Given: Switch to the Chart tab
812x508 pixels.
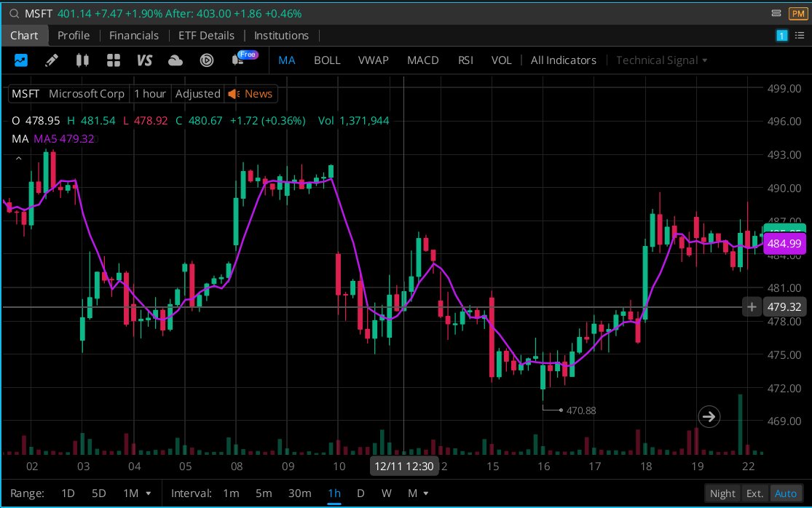Looking at the screenshot, I should pos(24,35).
